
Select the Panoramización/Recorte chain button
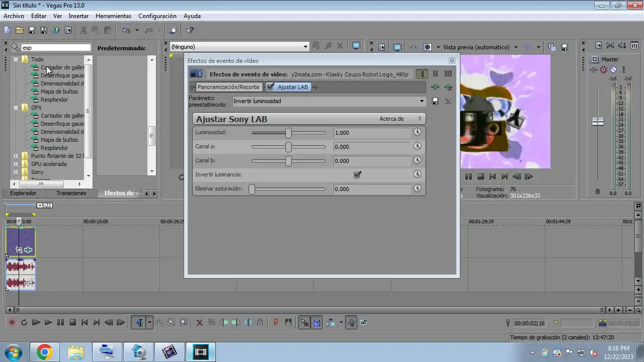(x=228, y=87)
